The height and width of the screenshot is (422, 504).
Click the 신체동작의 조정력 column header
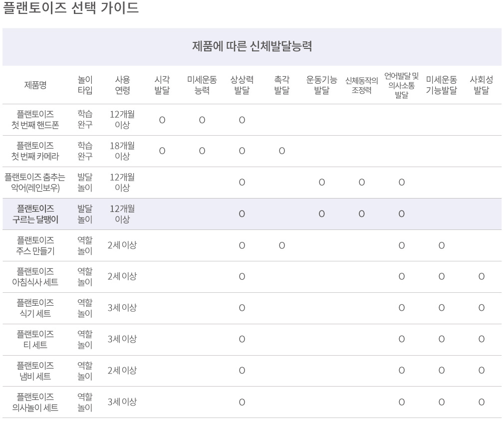click(x=362, y=85)
